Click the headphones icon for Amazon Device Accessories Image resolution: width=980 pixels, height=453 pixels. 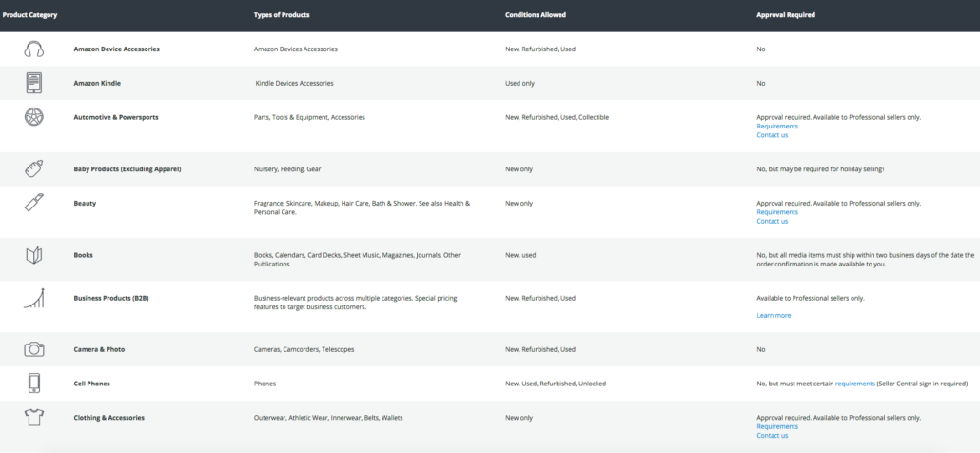pyautogui.click(x=33, y=49)
